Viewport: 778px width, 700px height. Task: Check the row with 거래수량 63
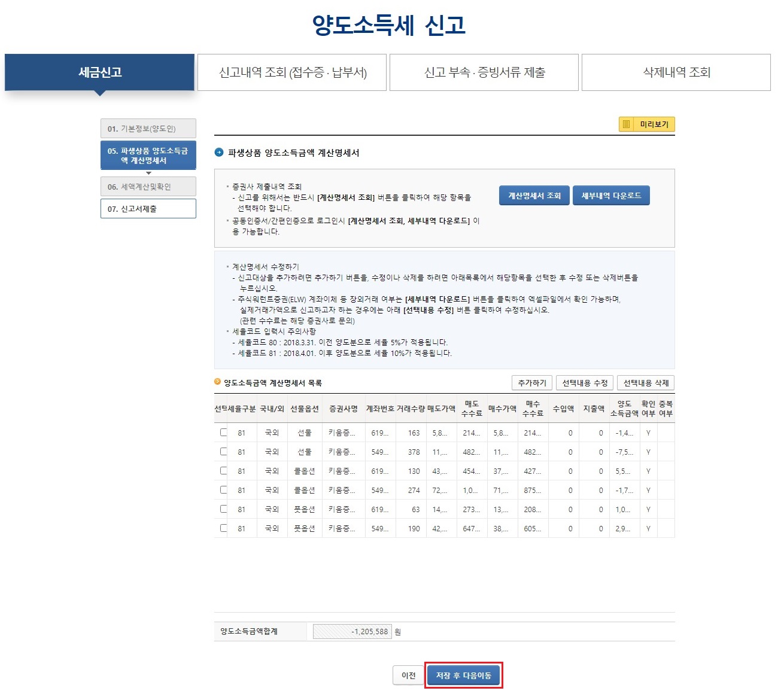coord(223,509)
